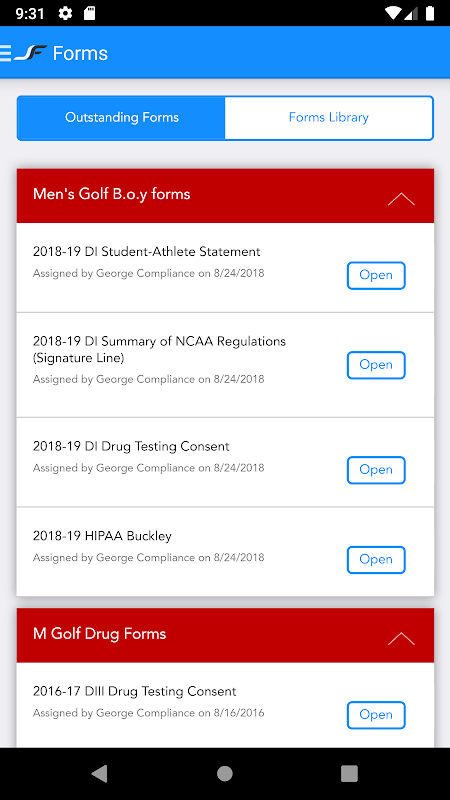Tap the SD card status icon

click(x=89, y=13)
